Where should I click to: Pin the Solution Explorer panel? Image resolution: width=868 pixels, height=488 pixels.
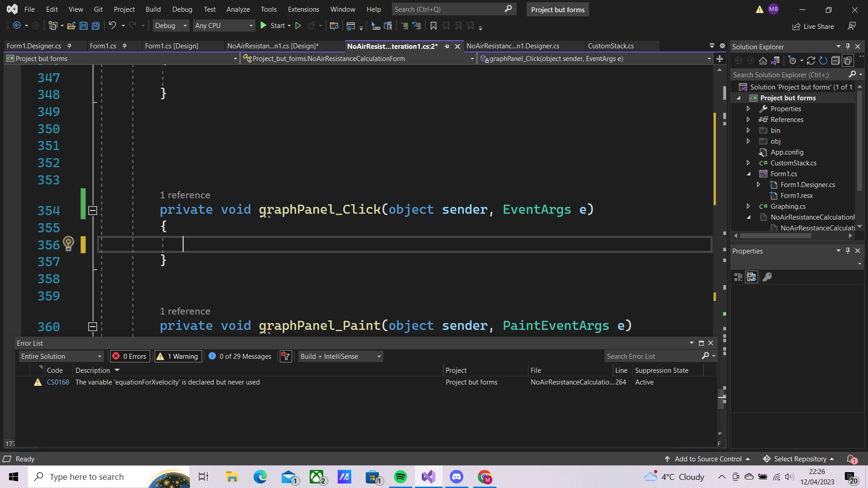coord(848,46)
